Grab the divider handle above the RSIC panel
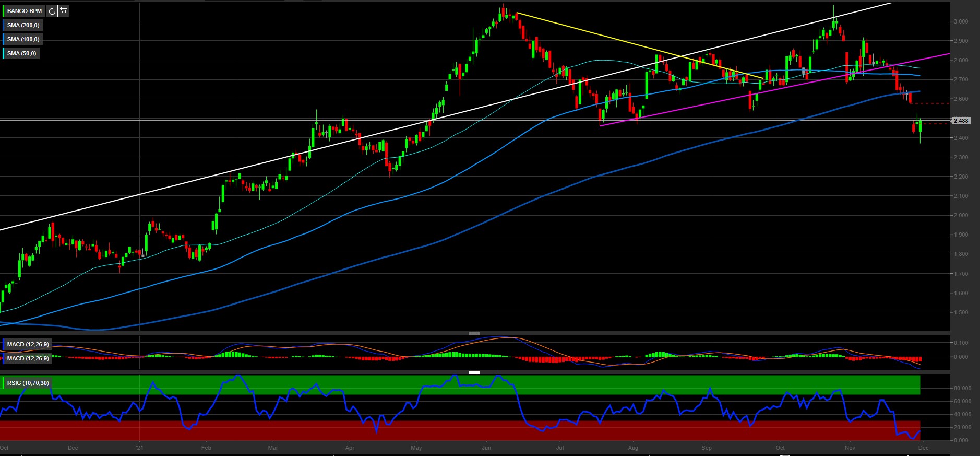 click(x=474, y=372)
